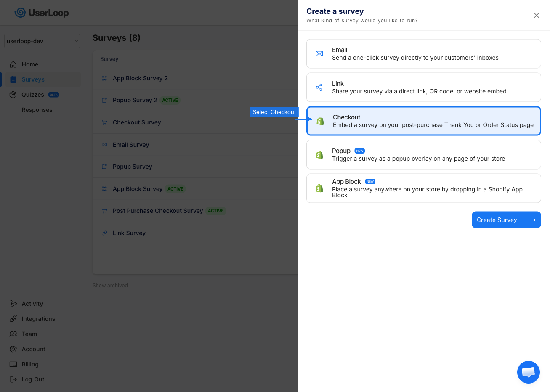Image resolution: width=550 pixels, height=392 pixels.
Task: Open the chat support bubble
Action: coord(528,372)
